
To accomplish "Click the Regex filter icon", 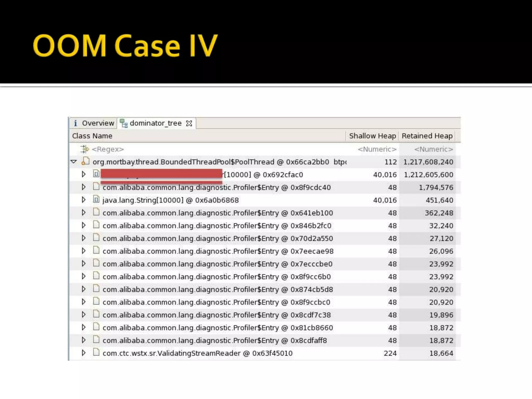I will pos(84,149).
